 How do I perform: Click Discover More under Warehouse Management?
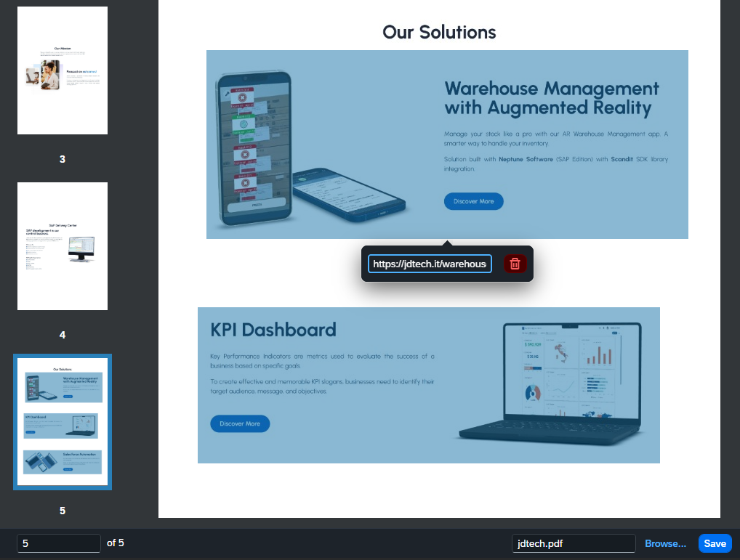(x=473, y=201)
